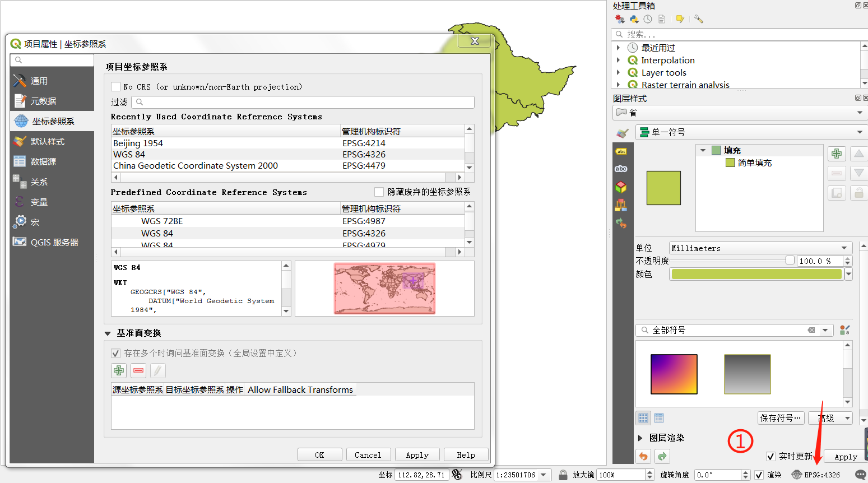Open the 3D view cube style tab
The width and height of the screenshot is (868, 483).
621,187
